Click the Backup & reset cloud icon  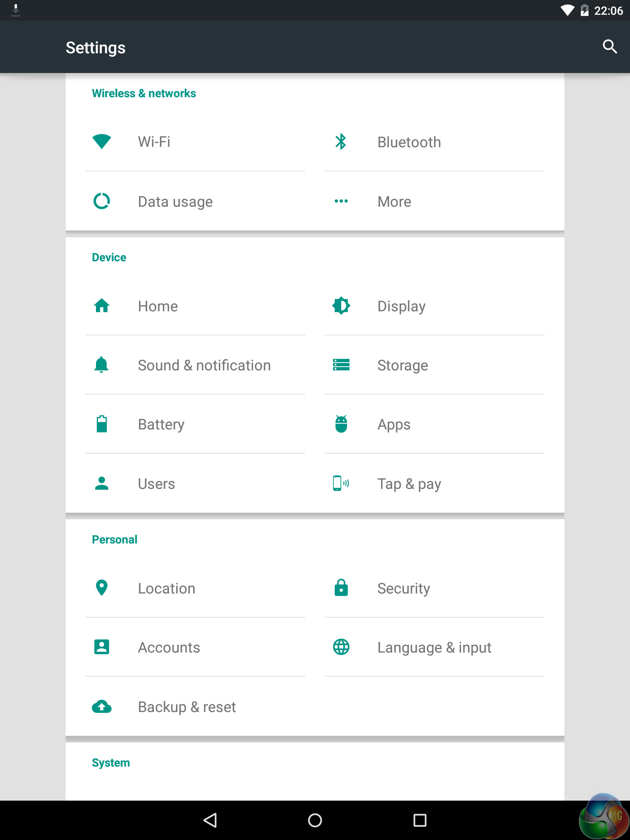102,707
